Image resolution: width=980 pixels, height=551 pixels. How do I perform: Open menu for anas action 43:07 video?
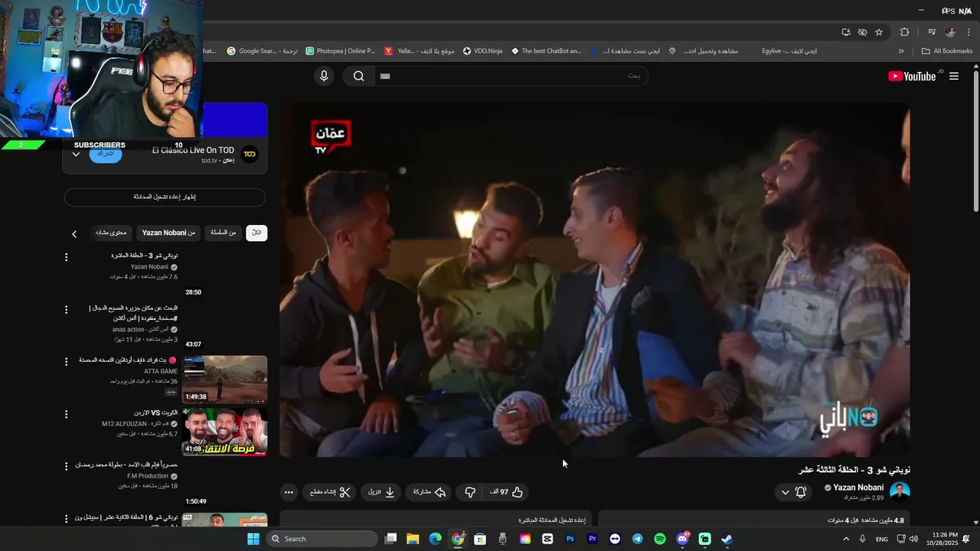pyautogui.click(x=66, y=309)
